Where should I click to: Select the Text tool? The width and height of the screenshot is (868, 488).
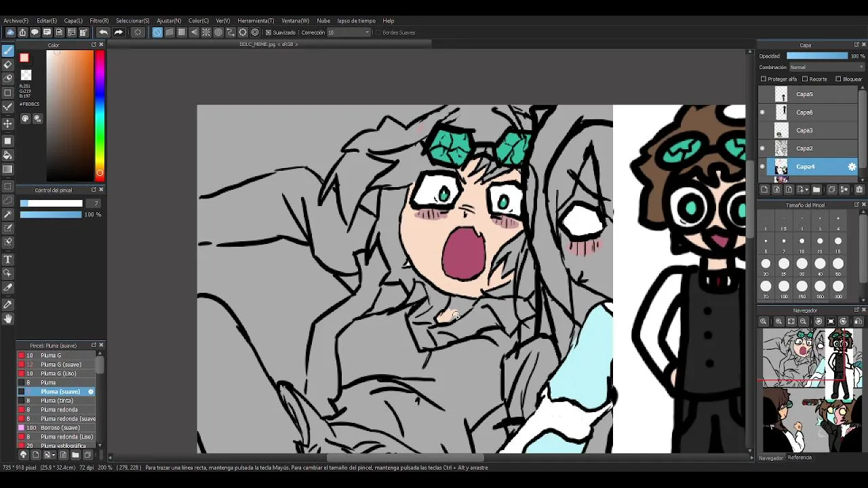click(x=8, y=260)
